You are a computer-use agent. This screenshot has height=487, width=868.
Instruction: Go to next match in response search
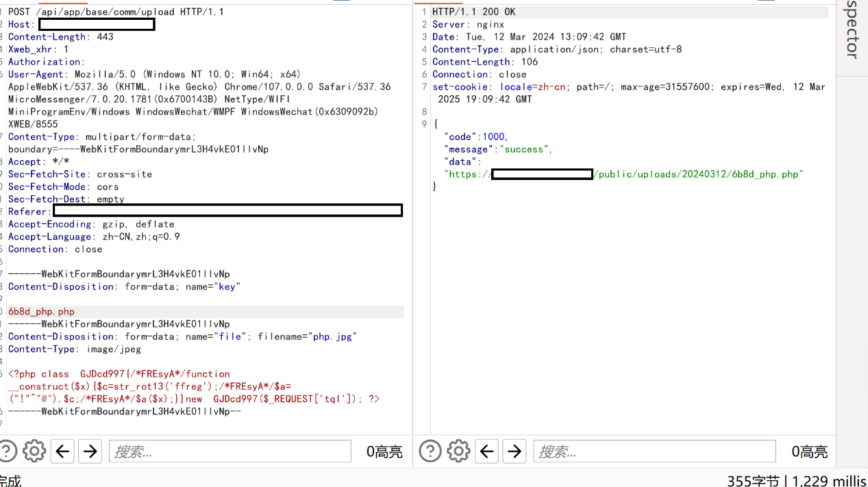[x=514, y=451]
